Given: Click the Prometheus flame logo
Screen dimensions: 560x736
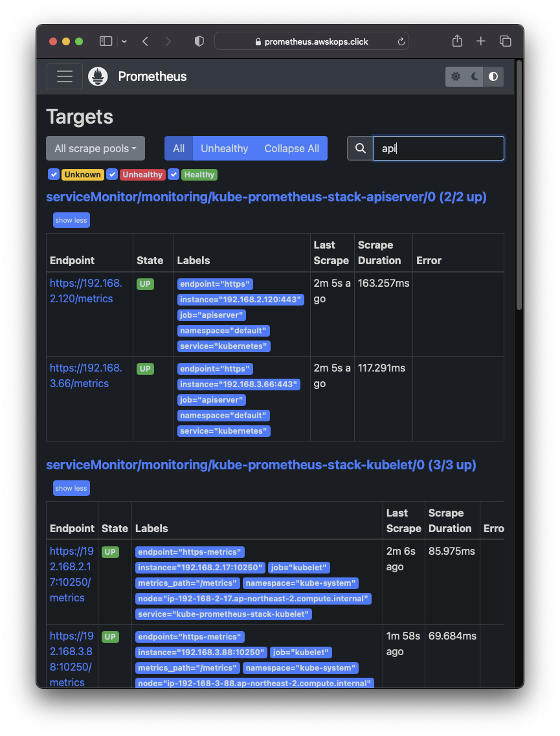Looking at the screenshot, I should (x=98, y=76).
